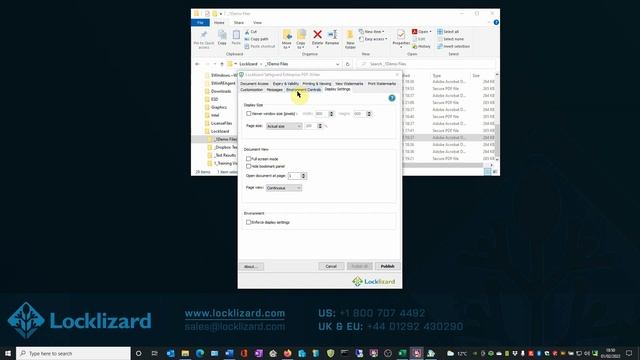Click the Pin to Quick access icon
Screen dimensions: 640x360
[x=204, y=40]
